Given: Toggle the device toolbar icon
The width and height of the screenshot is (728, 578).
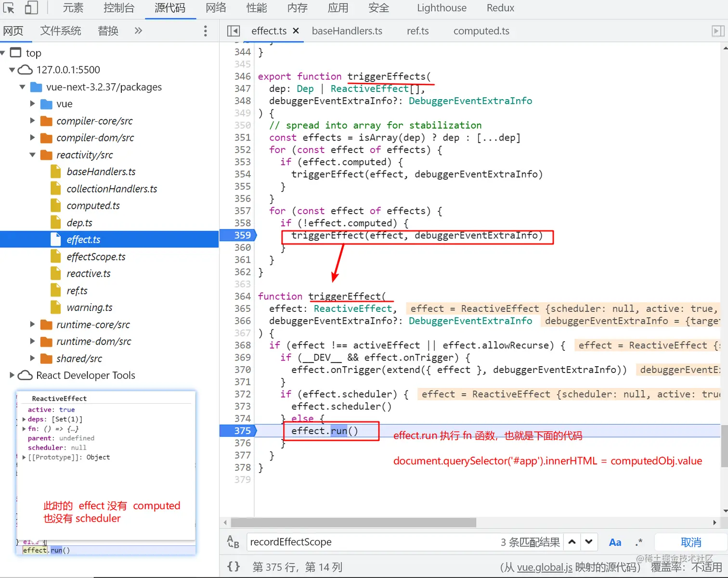Looking at the screenshot, I should [x=31, y=8].
